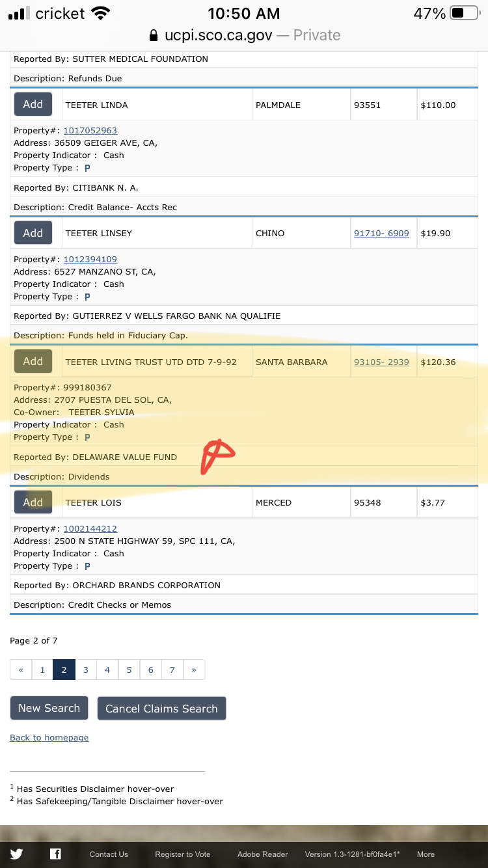
Task: Go to results page 1
Action: pos(42,670)
